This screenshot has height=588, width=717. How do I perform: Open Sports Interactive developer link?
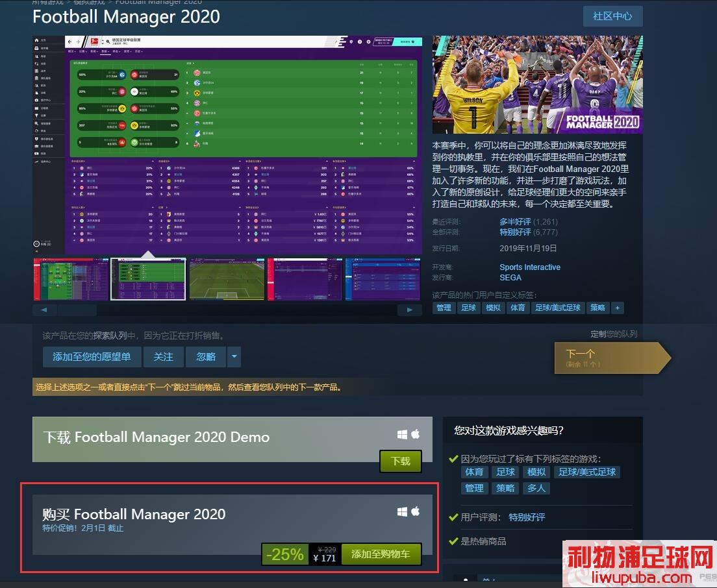(529, 267)
